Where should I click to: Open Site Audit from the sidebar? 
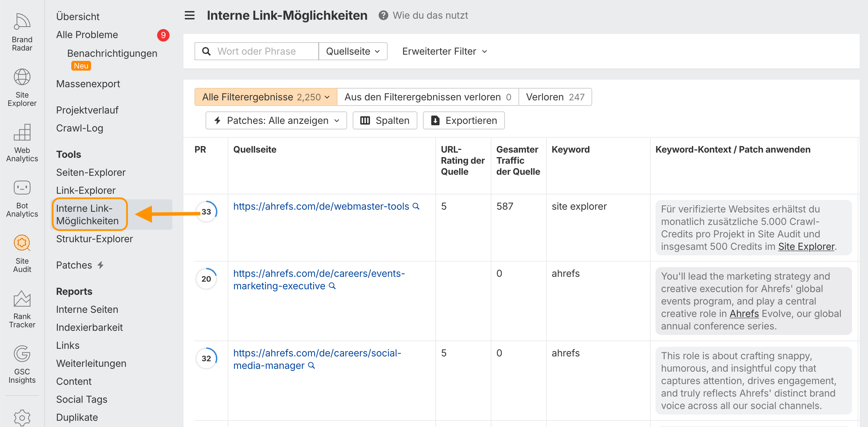pos(22,254)
